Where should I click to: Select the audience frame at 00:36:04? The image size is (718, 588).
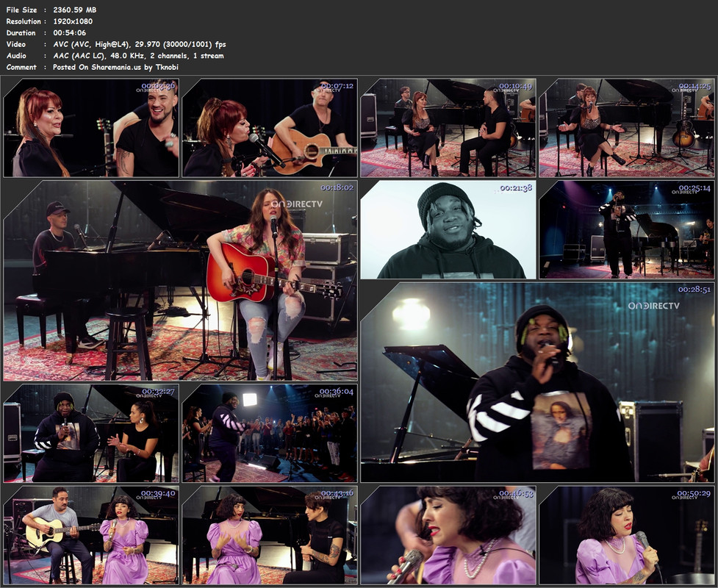coord(270,433)
